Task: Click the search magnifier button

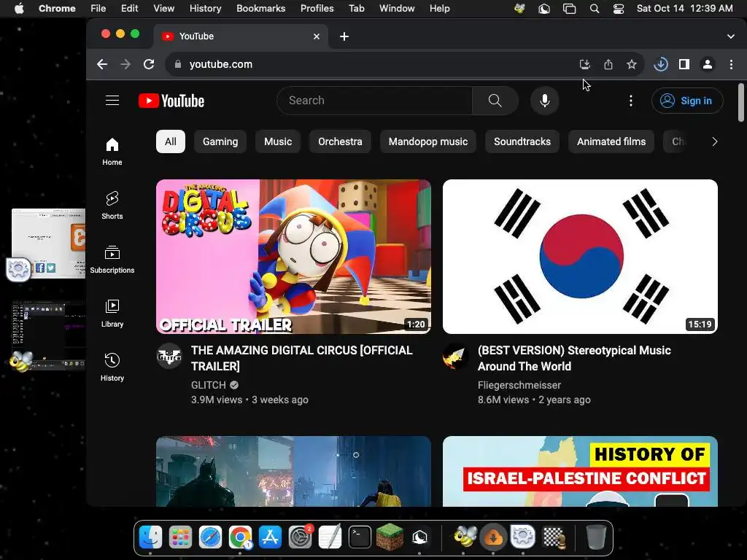Action: click(495, 101)
